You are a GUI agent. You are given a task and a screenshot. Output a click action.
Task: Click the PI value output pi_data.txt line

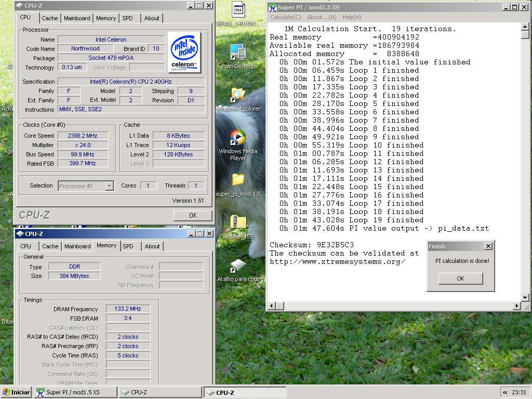(x=384, y=229)
